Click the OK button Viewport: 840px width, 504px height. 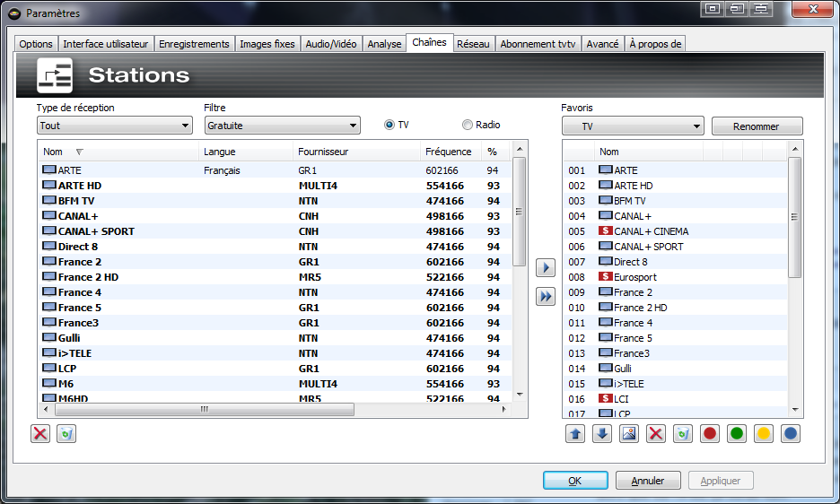(x=575, y=481)
